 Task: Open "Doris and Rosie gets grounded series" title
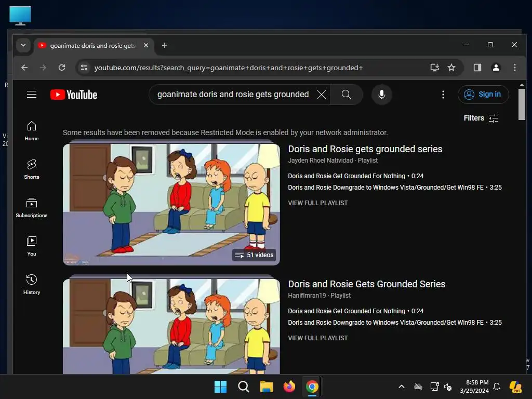(x=365, y=149)
